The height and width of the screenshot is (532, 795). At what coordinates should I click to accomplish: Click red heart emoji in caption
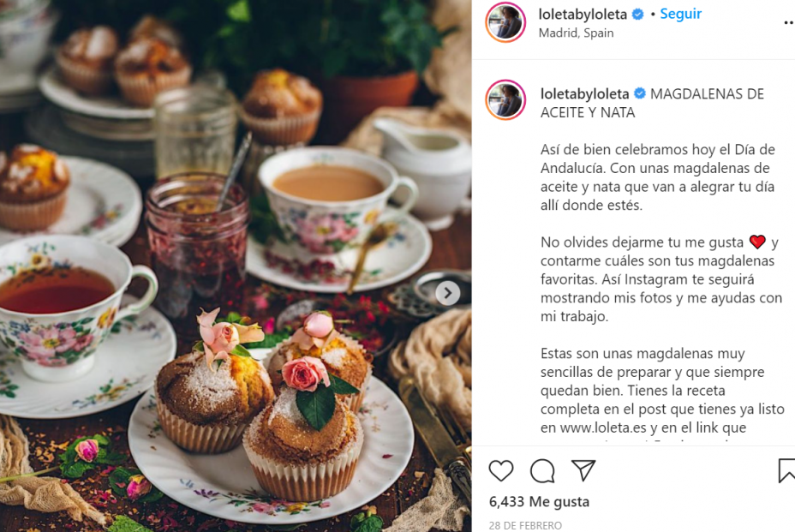(757, 242)
